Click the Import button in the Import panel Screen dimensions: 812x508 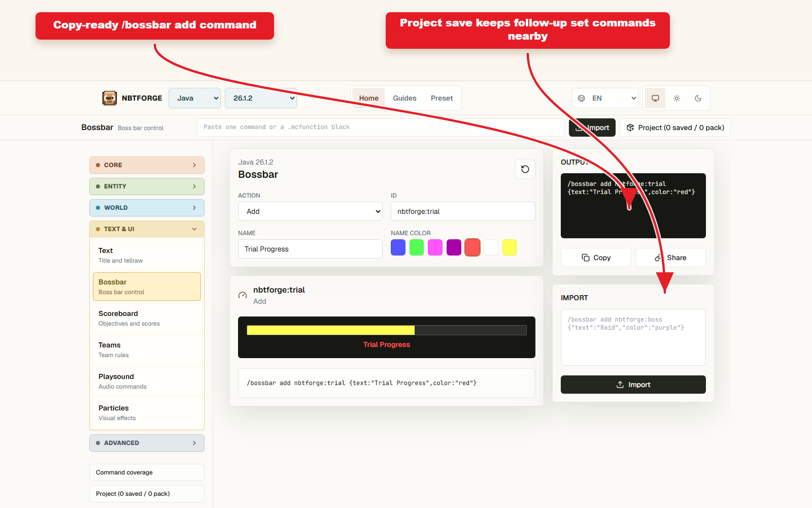click(633, 385)
